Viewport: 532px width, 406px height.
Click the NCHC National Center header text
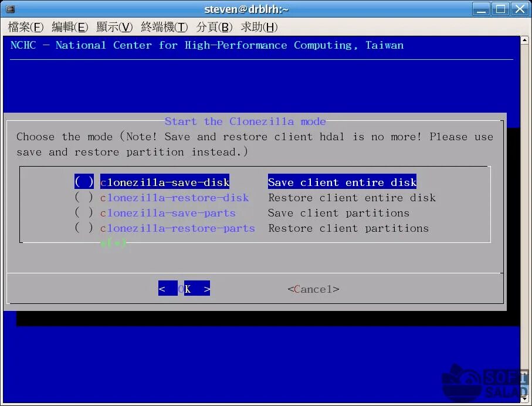(207, 45)
